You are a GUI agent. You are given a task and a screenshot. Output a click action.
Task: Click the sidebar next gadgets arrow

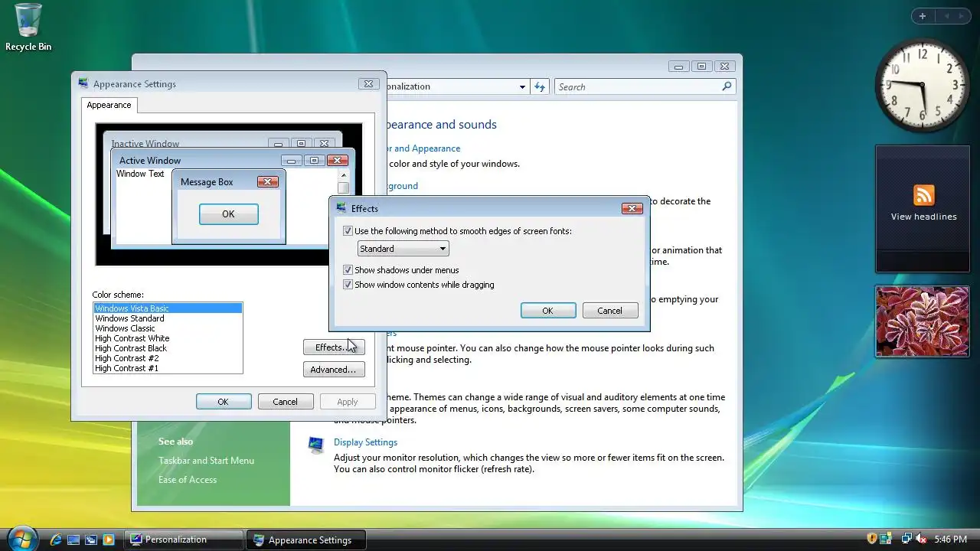[962, 16]
